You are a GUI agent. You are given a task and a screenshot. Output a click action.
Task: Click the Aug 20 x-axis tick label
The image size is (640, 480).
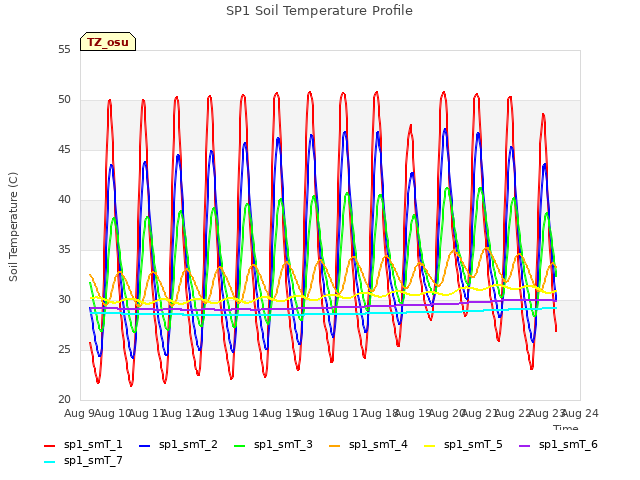click(x=447, y=414)
